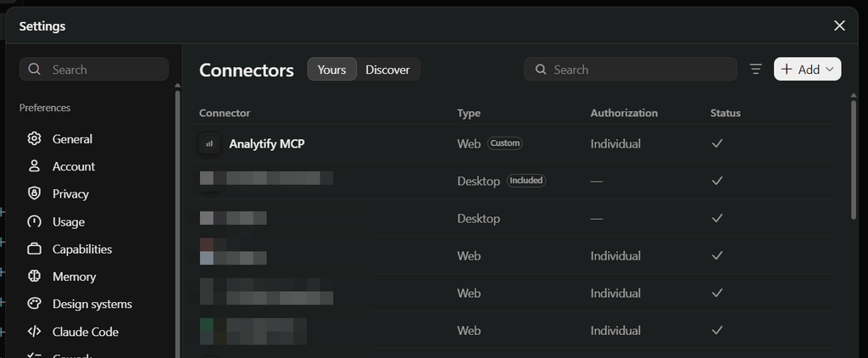Open the Usage gauge icon
The width and height of the screenshot is (868, 358).
click(34, 221)
